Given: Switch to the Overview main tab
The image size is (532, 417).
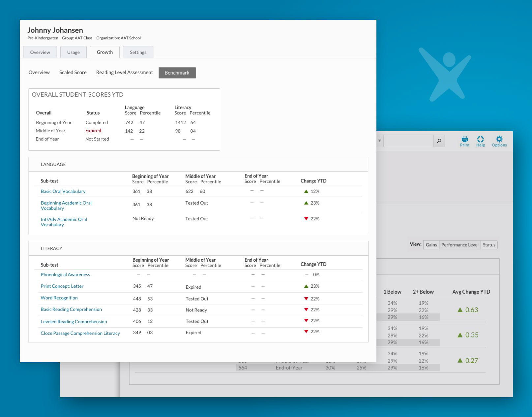Looking at the screenshot, I should [x=40, y=52].
